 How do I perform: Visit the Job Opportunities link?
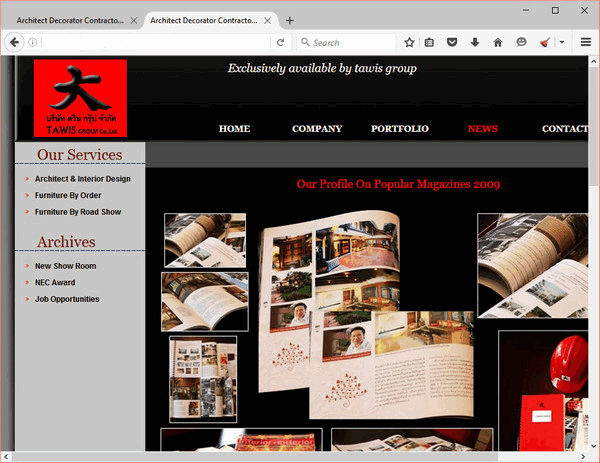pos(67,299)
